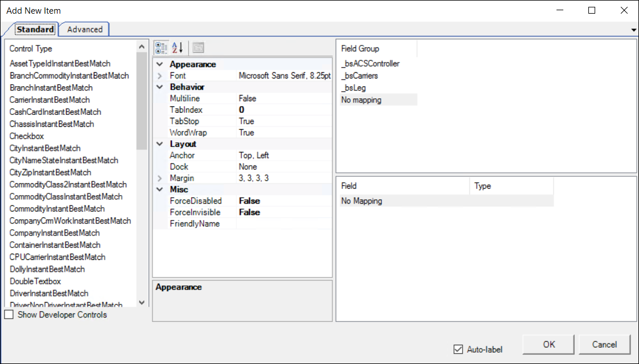639x364 pixels.
Task: Click the Categorized view icon
Action: pos(161,48)
